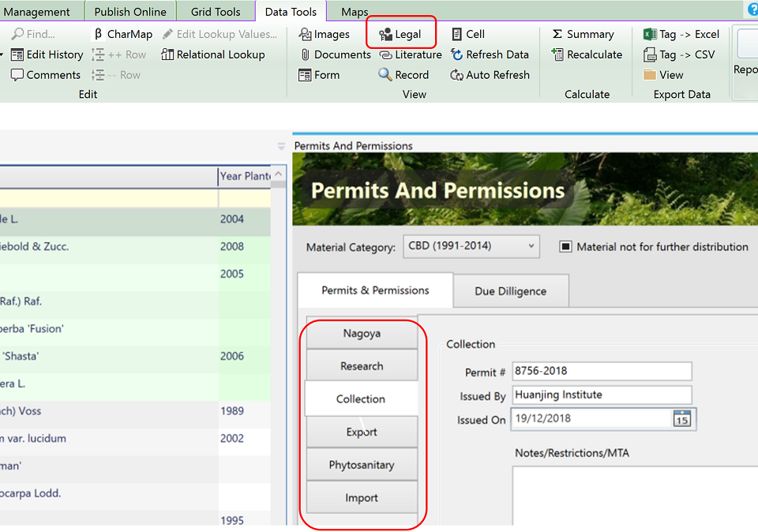Select the year 2008 cell
The width and height of the screenshot is (758, 532).
[244, 246]
